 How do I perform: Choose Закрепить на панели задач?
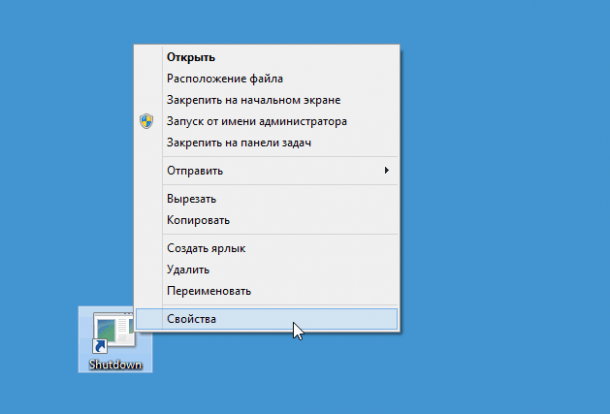click(239, 143)
